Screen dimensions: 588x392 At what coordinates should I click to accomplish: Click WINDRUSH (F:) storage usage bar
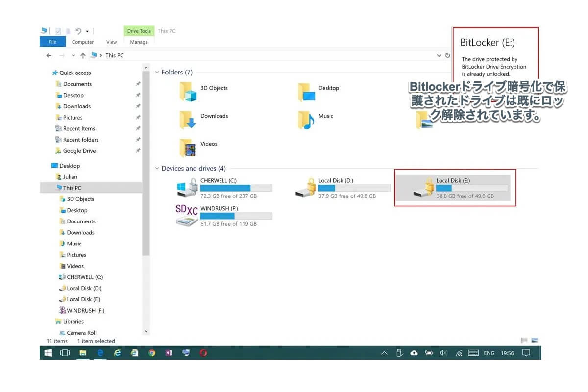(x=236, y=216)
